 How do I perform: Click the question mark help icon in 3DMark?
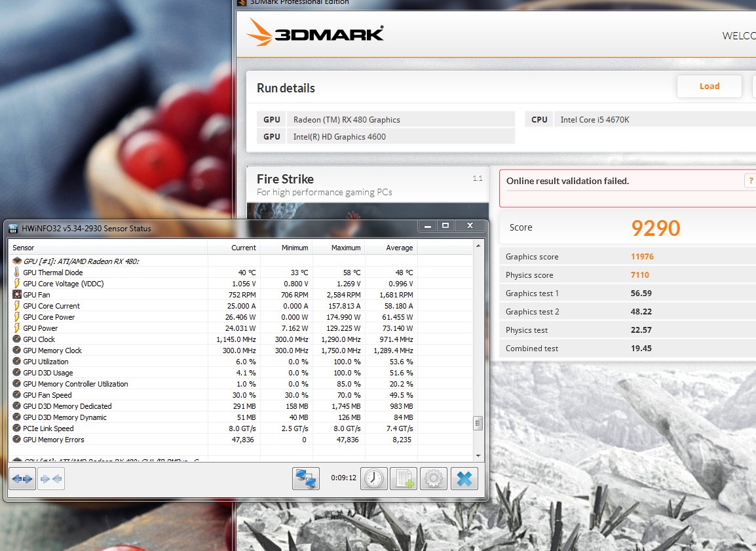coord(750,181)
